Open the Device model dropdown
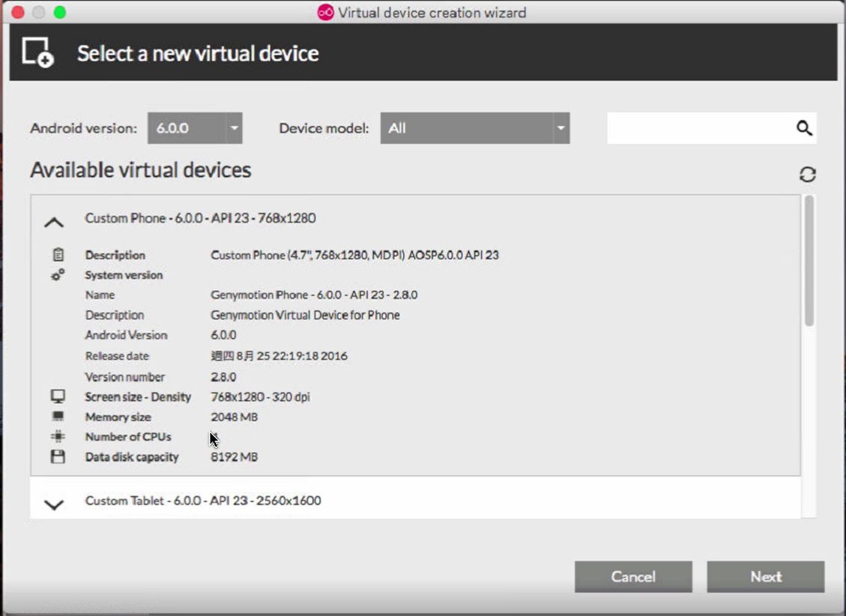Screen dimensions: 846x616 tap(475, 128)
